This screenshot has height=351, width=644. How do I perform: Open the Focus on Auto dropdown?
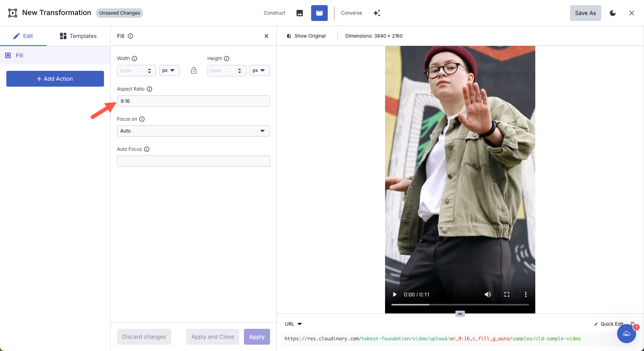point(193,131)
